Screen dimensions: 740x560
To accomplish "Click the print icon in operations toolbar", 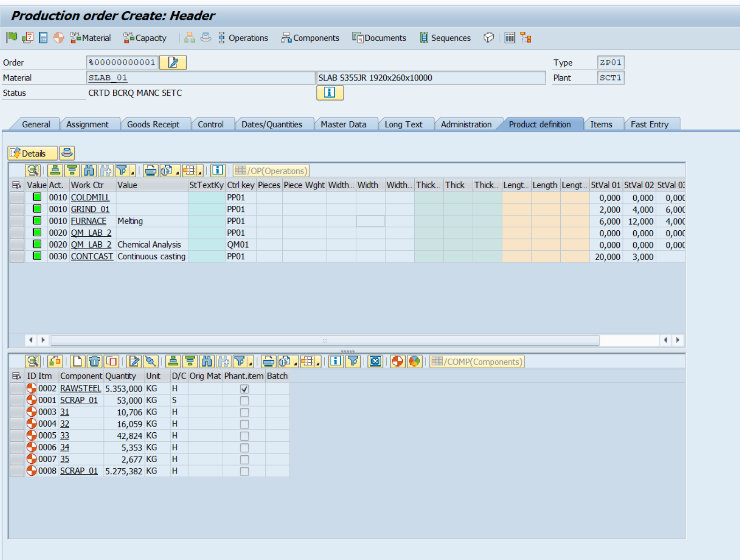I will click(x=150, y=171).
